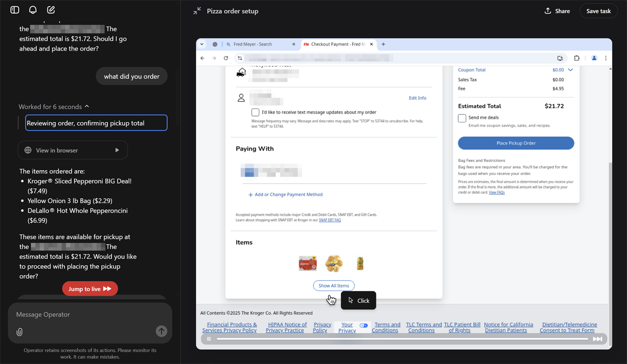Screen dimensions: 627x364
Task: Open the browser extensions puzzle icon
Action: pyautogui.click(x=577, y=58)
